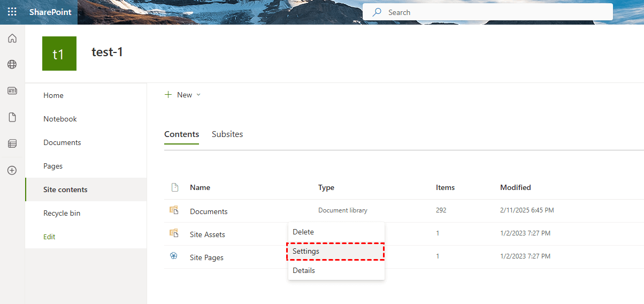Viewport: 644px width, 304px height.
Task: Choose Settings from the context menu
Action: point(336,251)
